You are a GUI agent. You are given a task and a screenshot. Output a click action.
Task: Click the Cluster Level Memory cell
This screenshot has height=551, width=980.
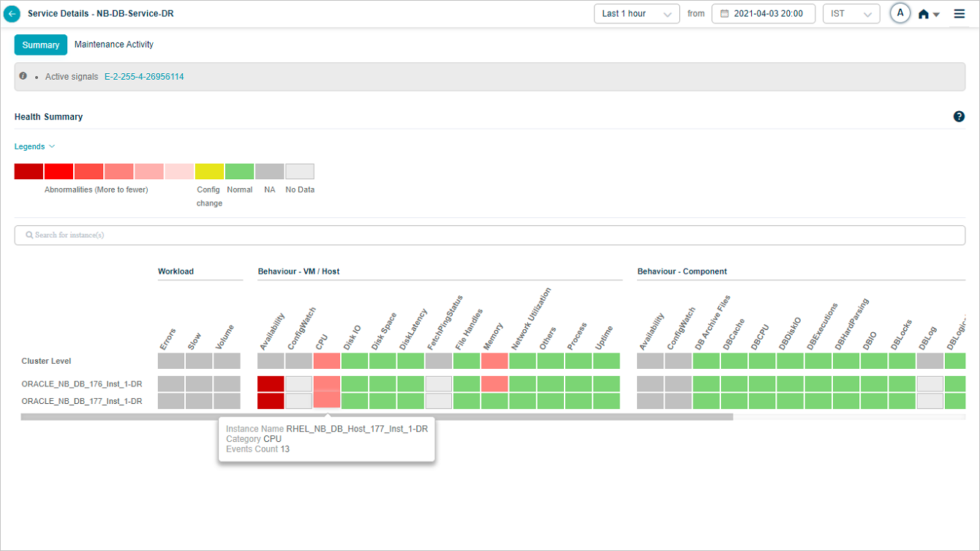point(494,361)
